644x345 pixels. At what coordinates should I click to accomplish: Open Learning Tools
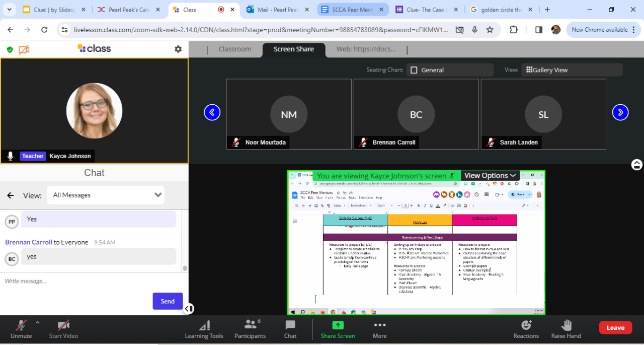point(204,329)
